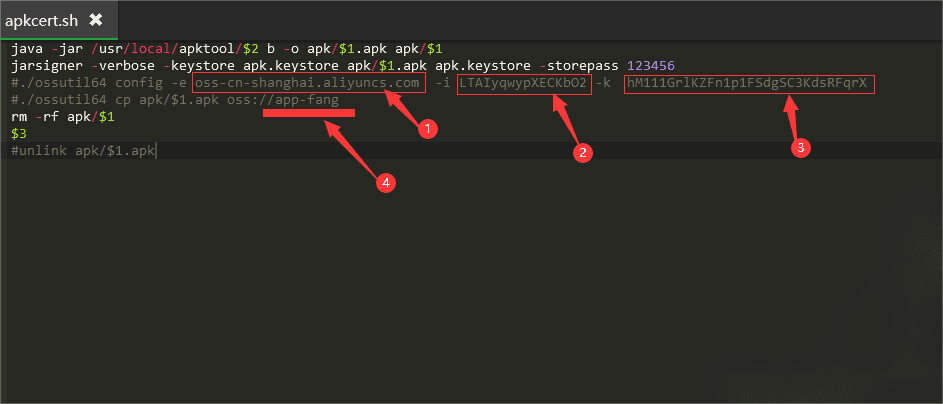
Task: Click the boxed secret key starting with hM111
Action: 748,82
